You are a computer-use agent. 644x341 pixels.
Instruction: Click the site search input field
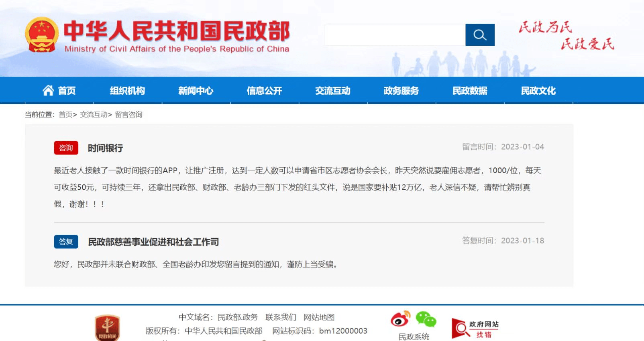(x=395, y=35)
